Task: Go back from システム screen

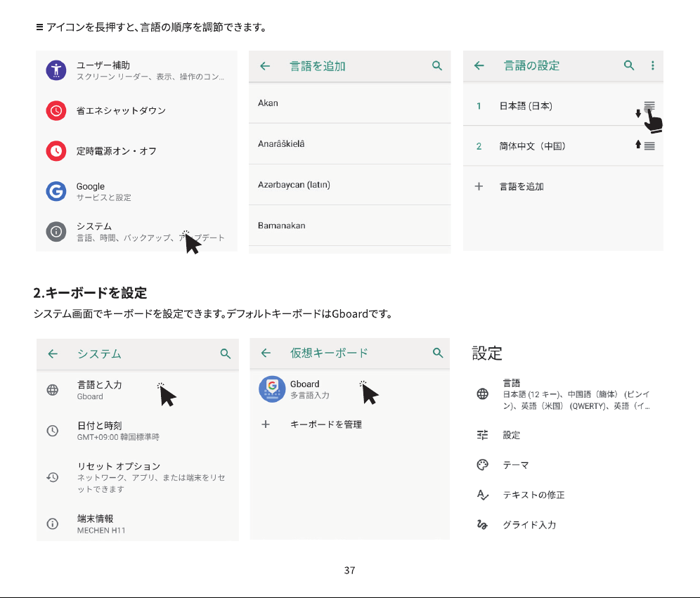Action: pos(53,354)
